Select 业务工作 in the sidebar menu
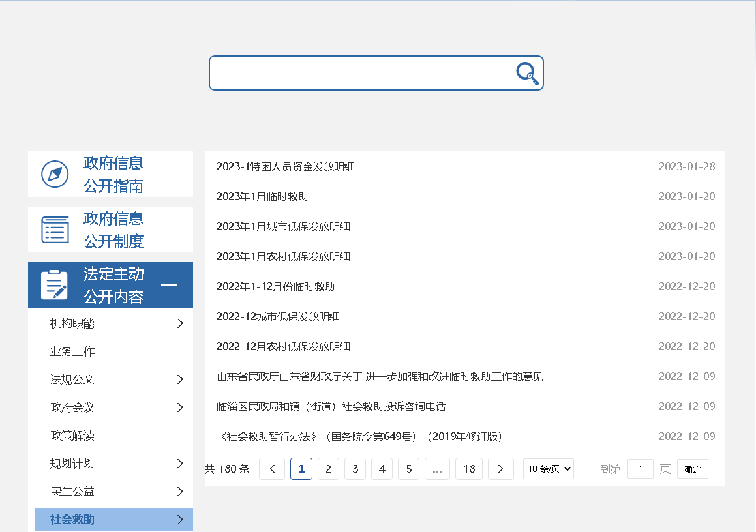Image resolution: width=756 pixels, height=532 pixels. [x=72, y=351]
